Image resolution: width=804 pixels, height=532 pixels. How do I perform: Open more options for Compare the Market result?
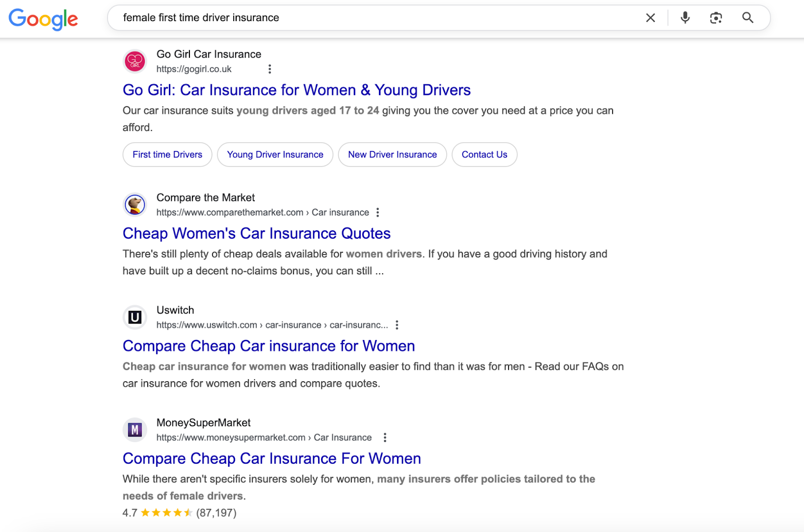[x=377, y=212]
